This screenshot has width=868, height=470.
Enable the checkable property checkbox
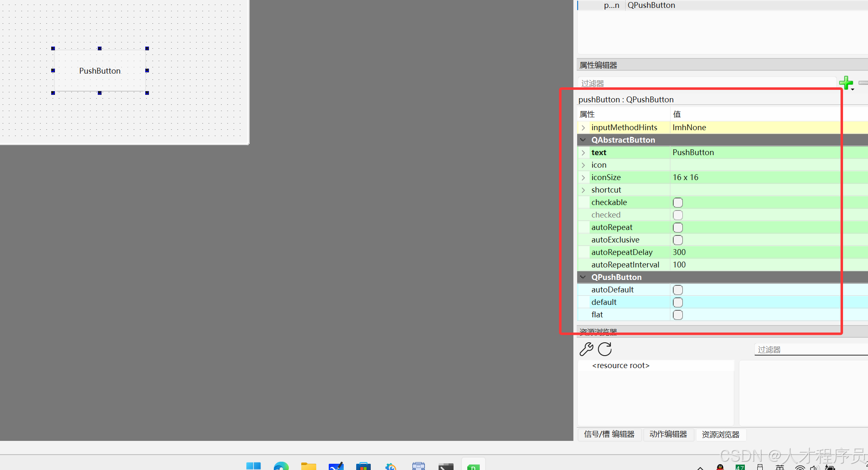click(678, 203)
